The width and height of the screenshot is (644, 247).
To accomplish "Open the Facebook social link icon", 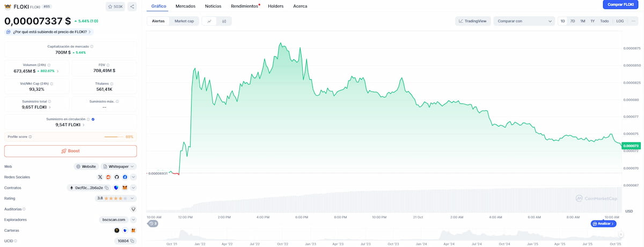I will [125, 177].
